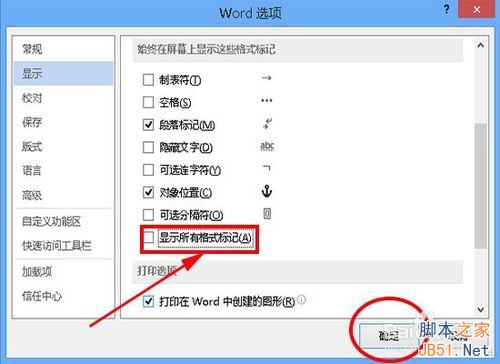Screen dimensions: 500x364
Task: Tick the 可选连字符(Y) checkbox
Action: click(148, 170)
